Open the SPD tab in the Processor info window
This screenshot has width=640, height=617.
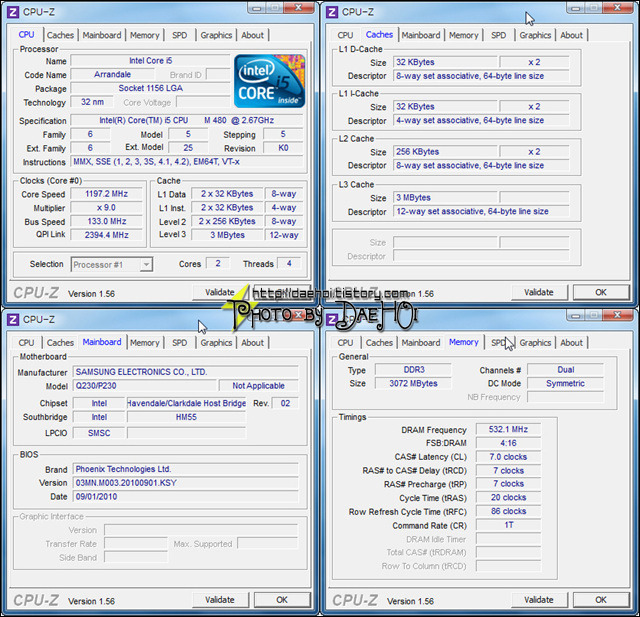coord(180,35)
